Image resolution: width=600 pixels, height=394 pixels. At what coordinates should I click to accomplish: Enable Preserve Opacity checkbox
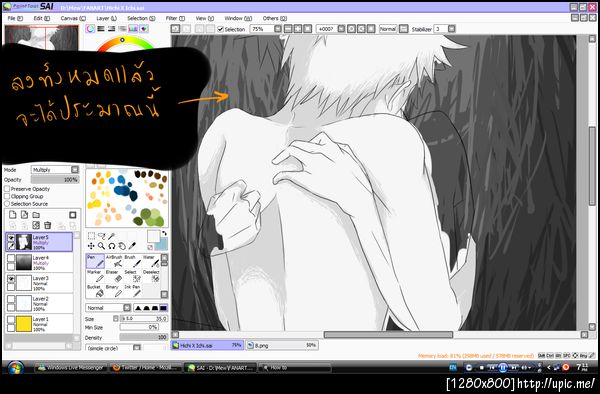[x=7, y=189]
